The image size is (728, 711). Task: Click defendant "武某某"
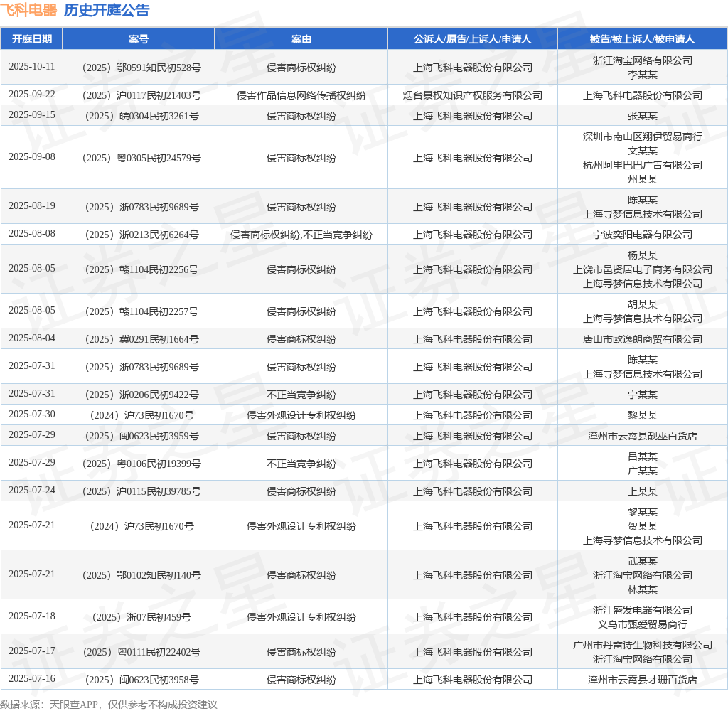tap(643, 561)
